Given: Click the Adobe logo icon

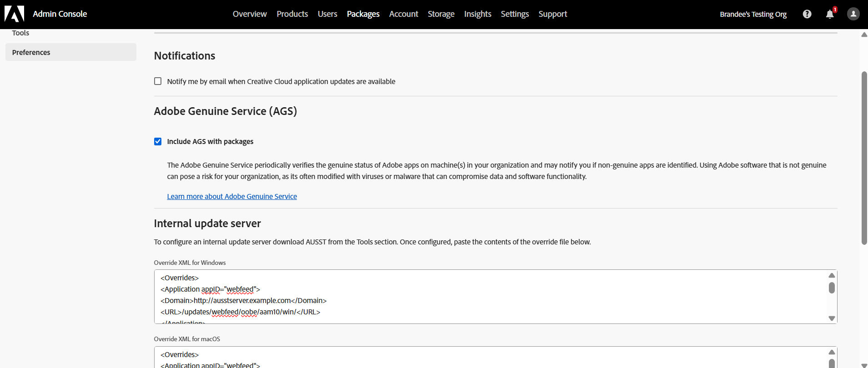Looking at the screenshot, I should coord(14,14).
